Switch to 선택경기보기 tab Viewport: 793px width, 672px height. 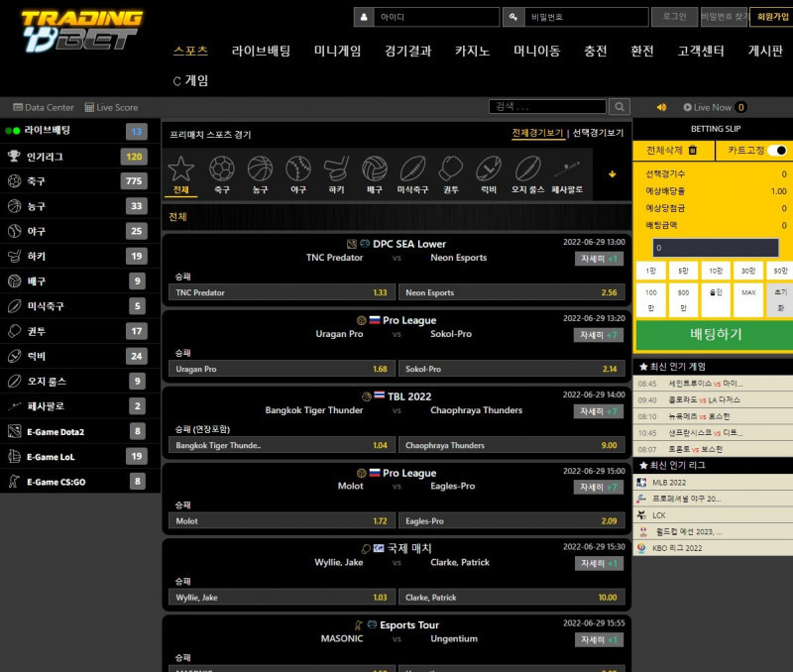click(x=598, y=133)
